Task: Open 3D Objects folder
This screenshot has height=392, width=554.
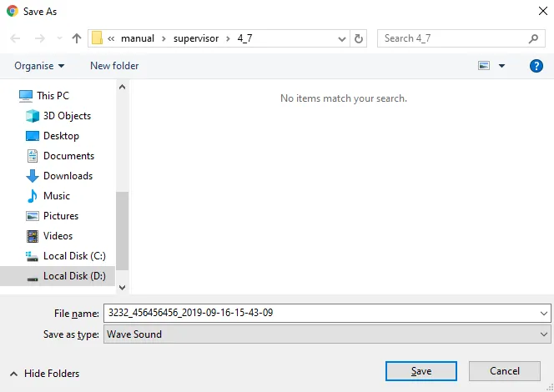Action: point(67,116)
